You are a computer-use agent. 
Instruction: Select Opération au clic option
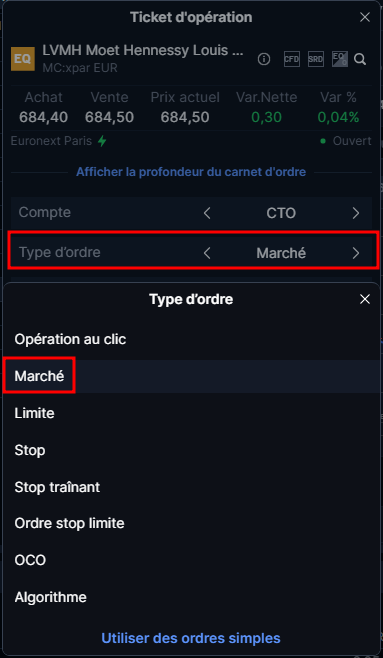click(x=70, y=339)
